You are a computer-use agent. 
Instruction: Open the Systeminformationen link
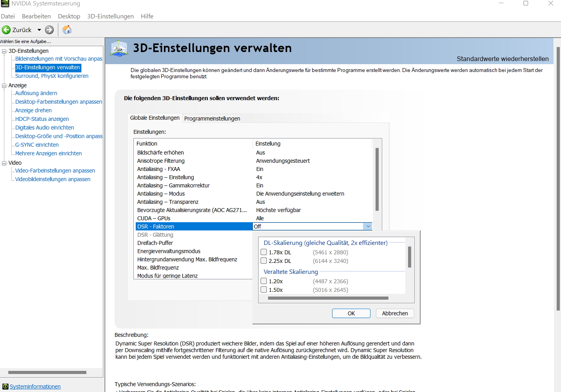pos(35,387)
